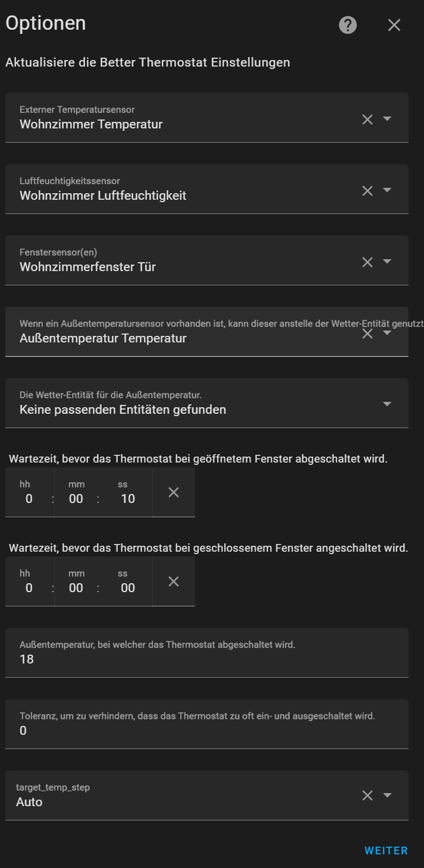This screenshot has height=868, width=424.
Task: Expand the Luftfeuchtigkeitssensor dropdown
Action: point(387,190)
